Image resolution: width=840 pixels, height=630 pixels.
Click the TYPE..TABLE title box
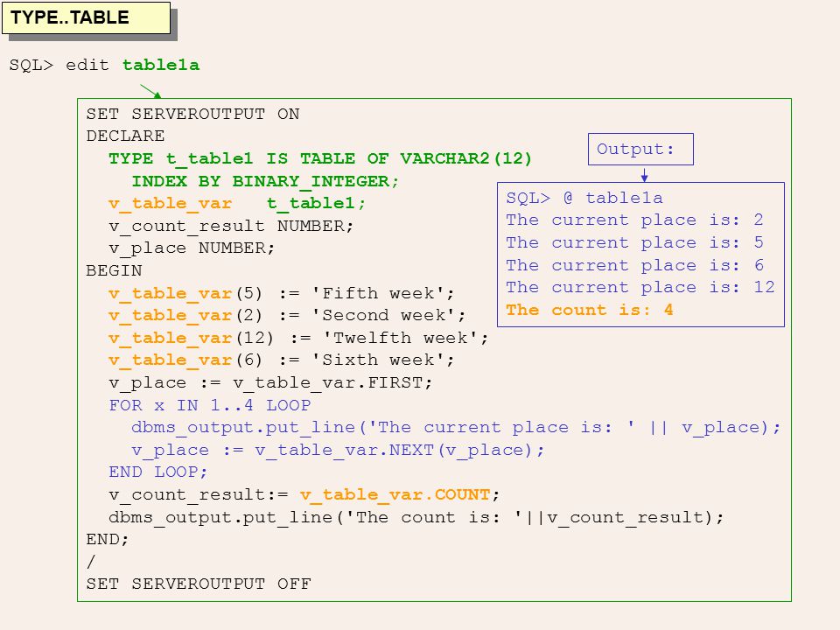87,17
